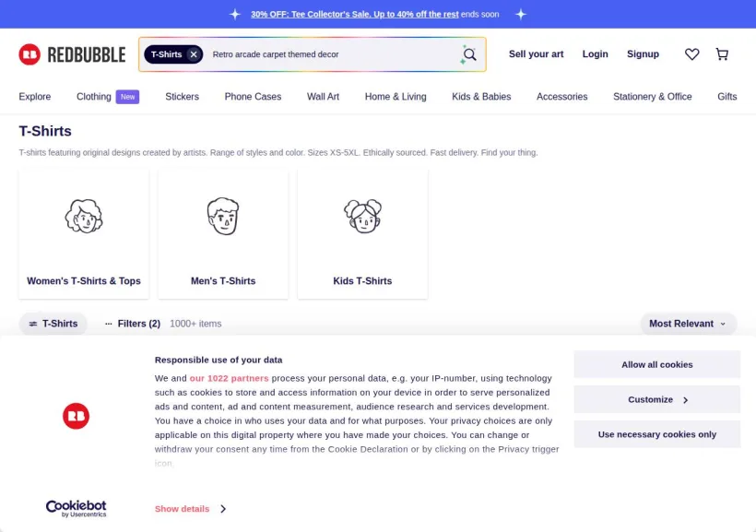Screen dimensions: 756x532
Task: Click the search magnifier icon
Action: (469, 54)
